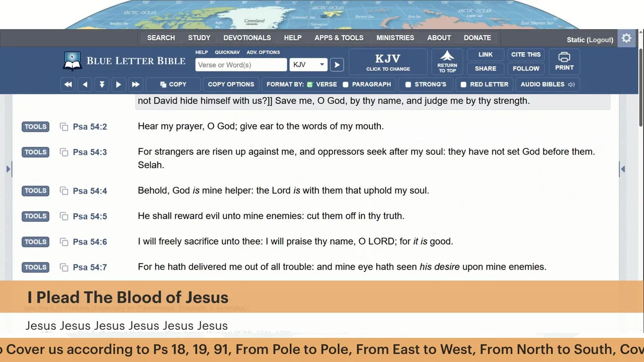Open the settings gear icon
This screenshot has width=644, height=362.
coord(626,38)
